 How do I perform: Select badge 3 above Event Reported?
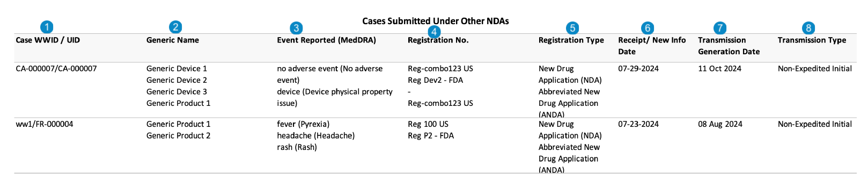pyautogui.click(x=296, y=28)
